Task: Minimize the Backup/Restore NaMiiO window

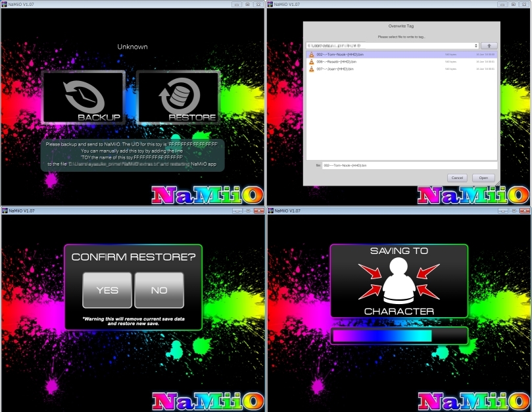Action: coord(237,5)
